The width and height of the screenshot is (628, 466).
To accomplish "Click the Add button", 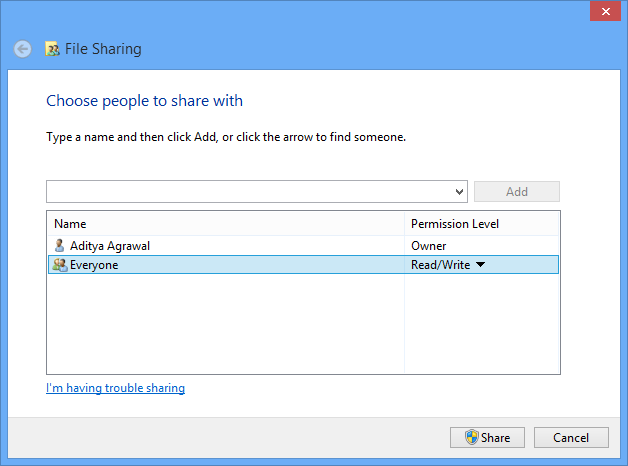I will pyautogui.click(x=517, y=191).
